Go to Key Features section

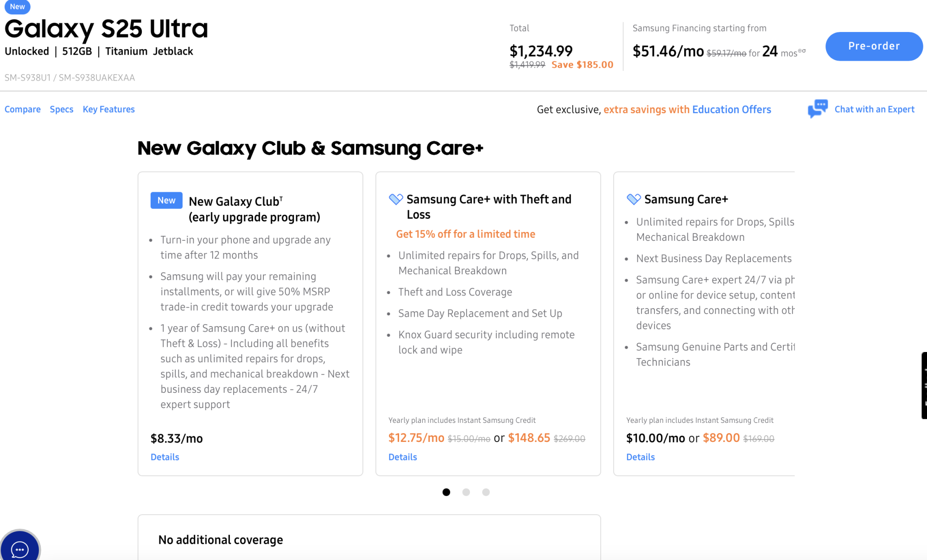109,109
